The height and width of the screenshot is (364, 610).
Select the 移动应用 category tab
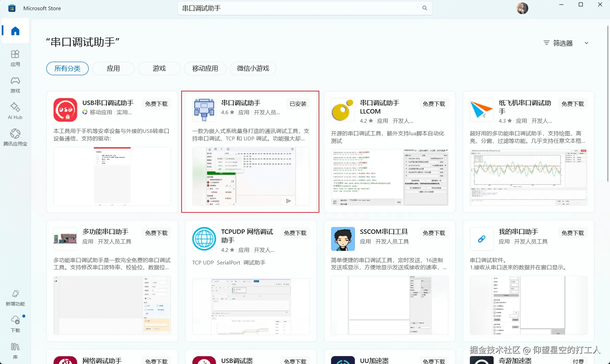coord(205,68)
